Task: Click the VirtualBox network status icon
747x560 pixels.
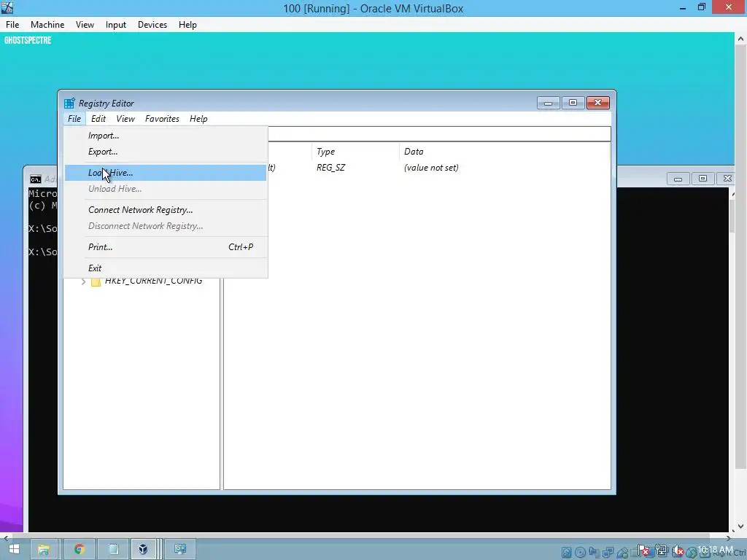Action: click(608, 551)
